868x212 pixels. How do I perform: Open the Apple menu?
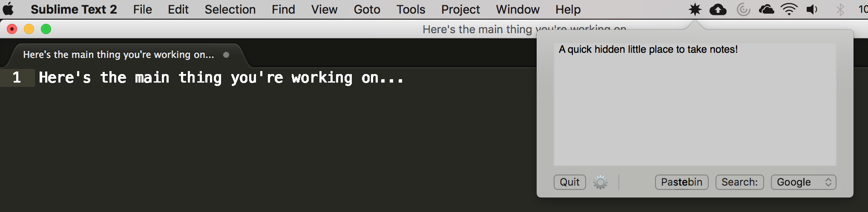pyautogui.click(x=9, y=9)
